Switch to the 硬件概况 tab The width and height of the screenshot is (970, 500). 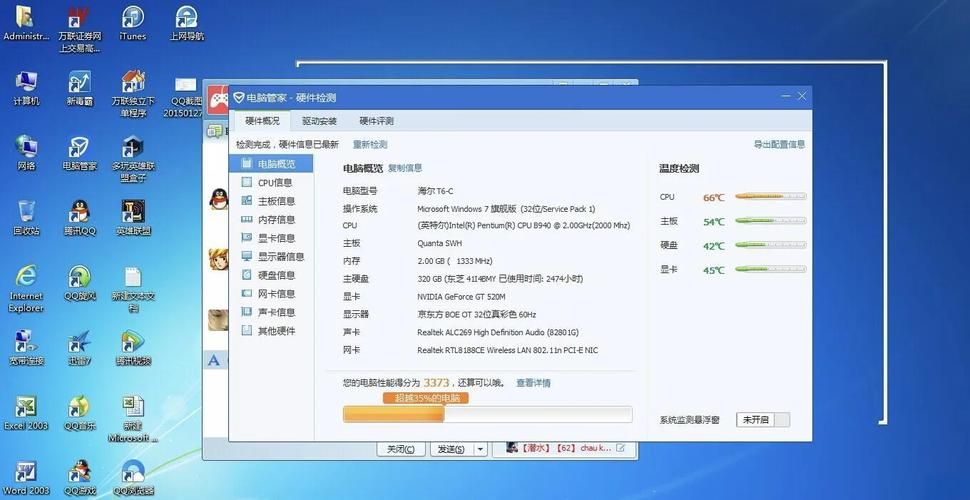coord(262,121)
